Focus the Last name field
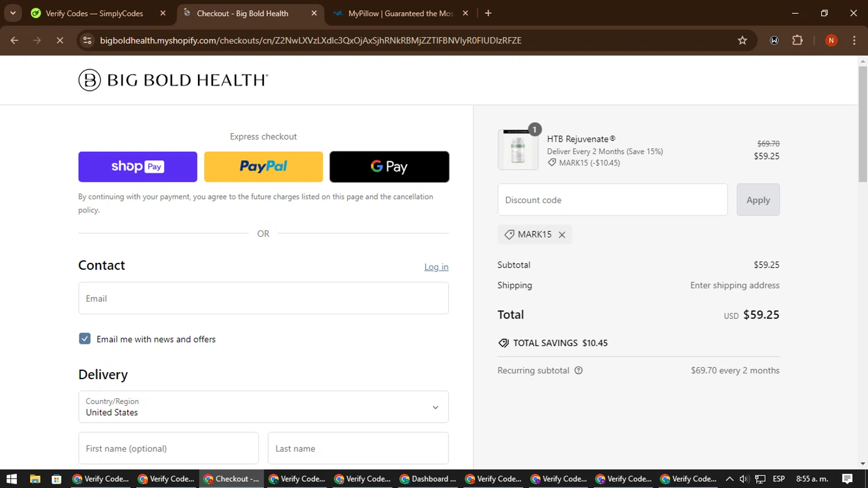Screen dimensions: 868x488 coord(358,448)
